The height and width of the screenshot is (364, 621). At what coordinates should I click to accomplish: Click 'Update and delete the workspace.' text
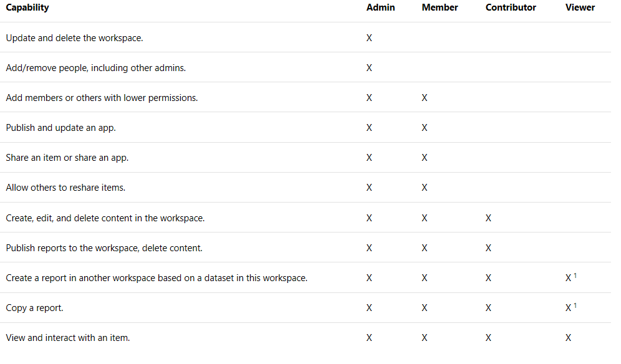coord(74,38)
